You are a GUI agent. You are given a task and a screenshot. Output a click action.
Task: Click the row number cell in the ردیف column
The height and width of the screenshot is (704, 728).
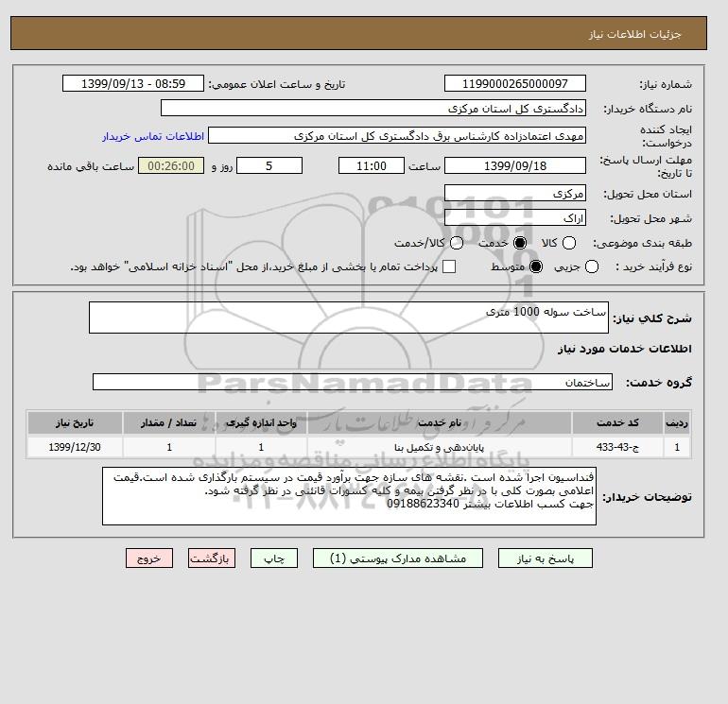677,447
